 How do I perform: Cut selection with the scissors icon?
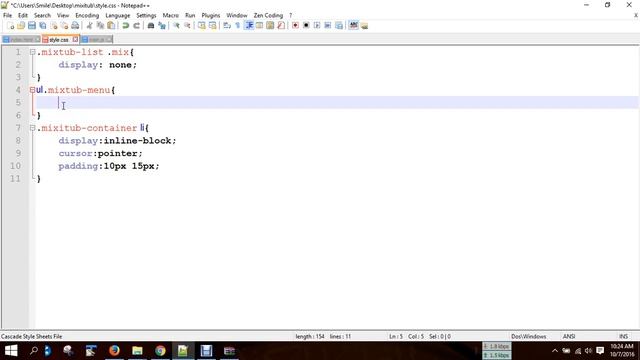click(x=89, y=26)
